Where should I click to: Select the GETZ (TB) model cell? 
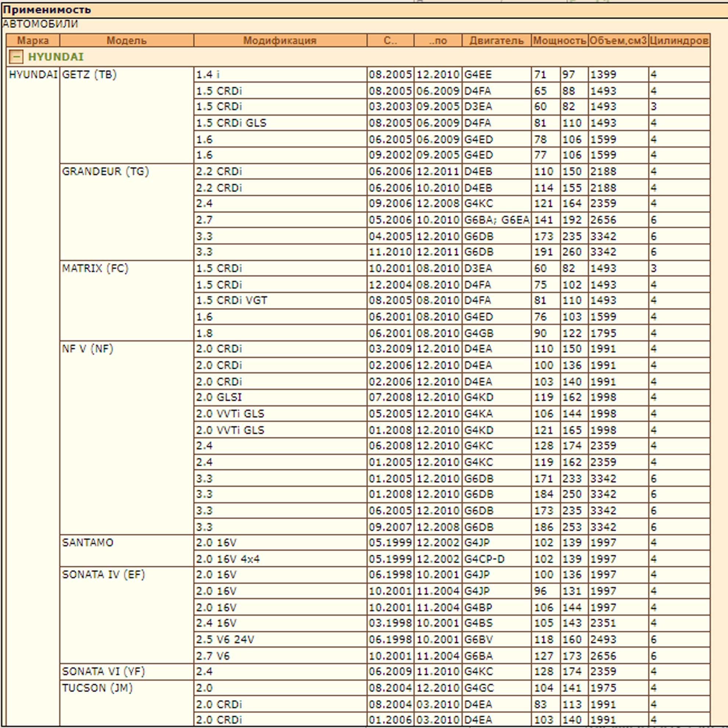pos(126,115)
